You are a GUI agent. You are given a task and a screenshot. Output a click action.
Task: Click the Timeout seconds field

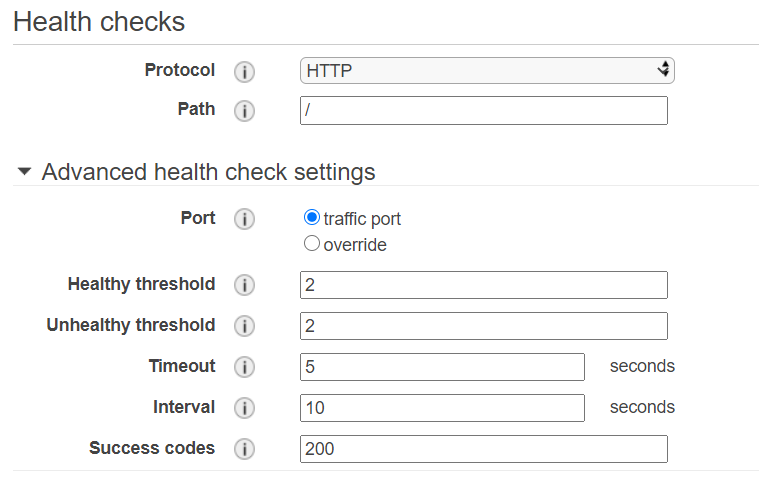click(x=442, y=367)
